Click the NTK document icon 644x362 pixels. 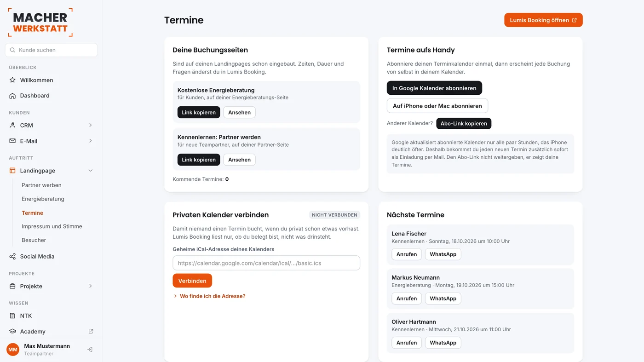[12, 316]
